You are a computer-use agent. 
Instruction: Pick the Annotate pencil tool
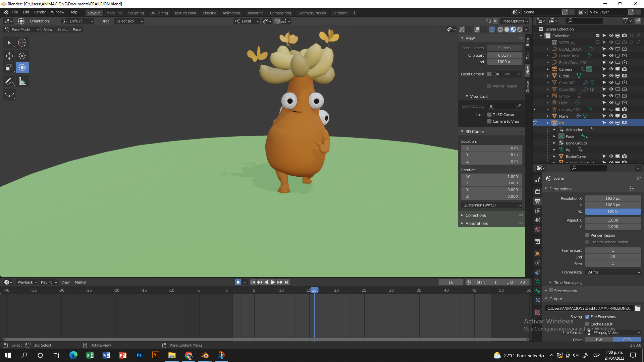pyautogui.click(x=9, y=81)
